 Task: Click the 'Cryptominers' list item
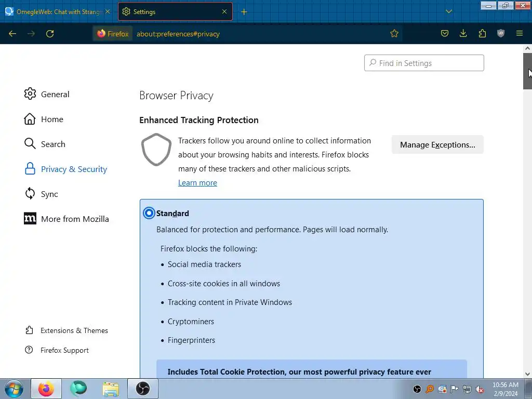191,321
